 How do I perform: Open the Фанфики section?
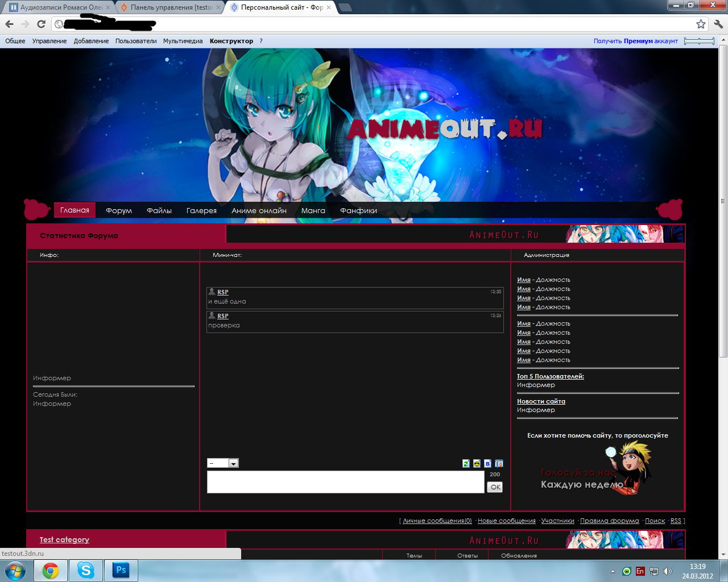[358, 210]
